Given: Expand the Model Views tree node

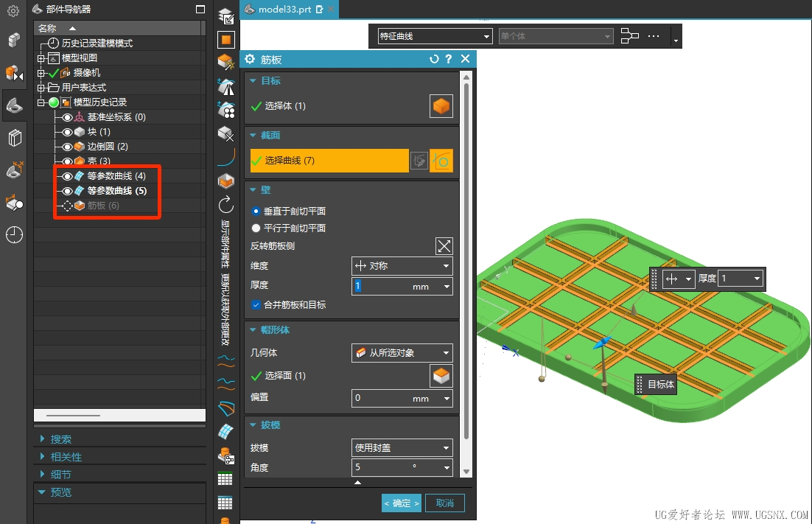Looking at the screenshot, I should click(x=41, y=58).
